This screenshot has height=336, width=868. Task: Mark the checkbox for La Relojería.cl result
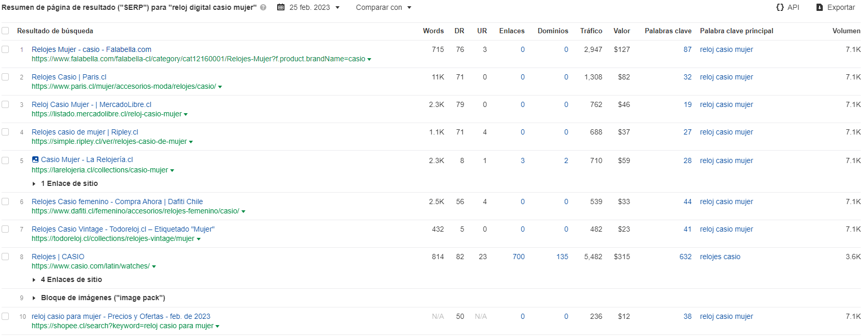coord(5,160)
